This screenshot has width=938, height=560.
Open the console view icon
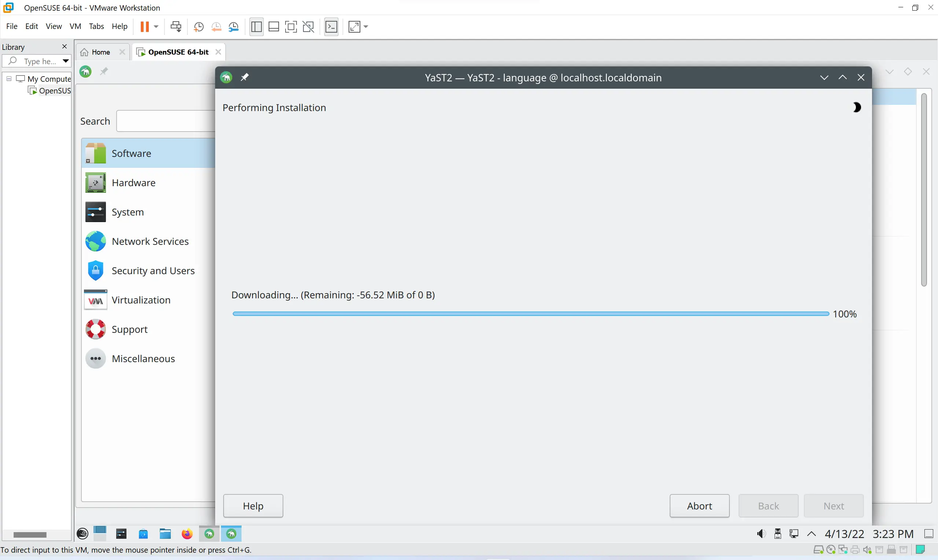point(331,26)
